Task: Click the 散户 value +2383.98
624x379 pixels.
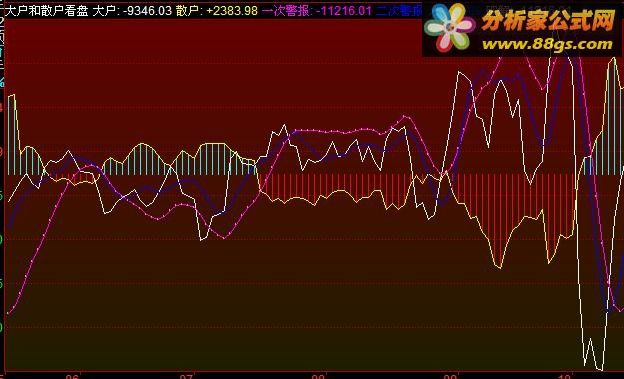Action: (232, 10)
